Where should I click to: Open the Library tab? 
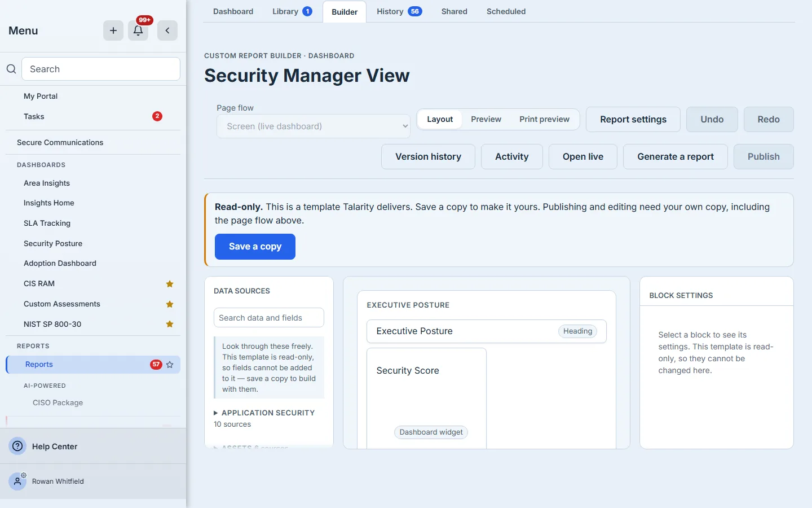pyautogui.click(x=292, y=11)
